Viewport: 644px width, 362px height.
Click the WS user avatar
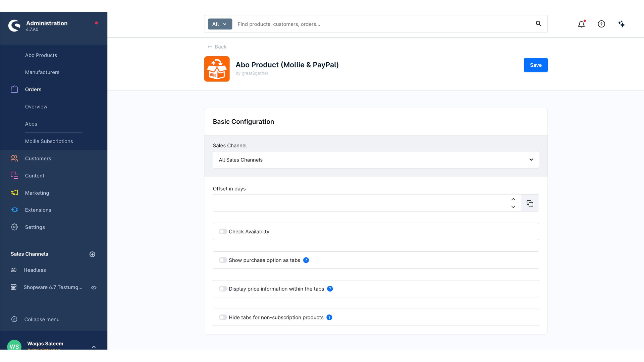14,345
